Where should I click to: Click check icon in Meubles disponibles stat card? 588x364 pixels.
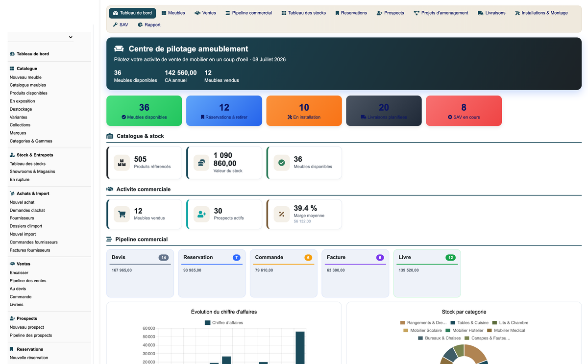tap(282, 163)
